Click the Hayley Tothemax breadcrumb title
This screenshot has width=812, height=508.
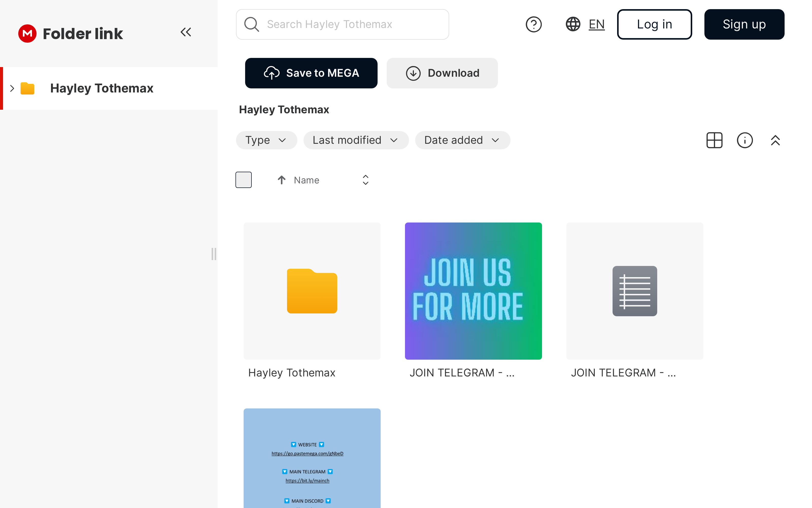point(284,109)
